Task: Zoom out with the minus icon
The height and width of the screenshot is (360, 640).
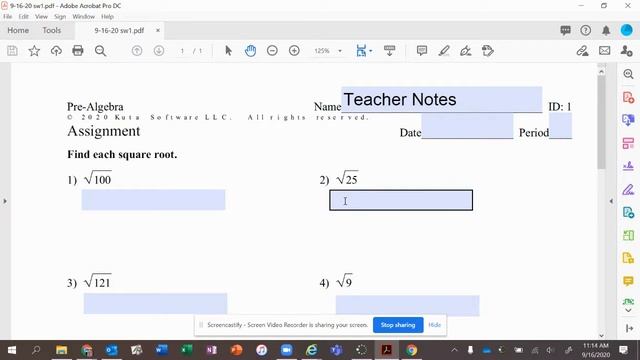Action: [272, 51]
